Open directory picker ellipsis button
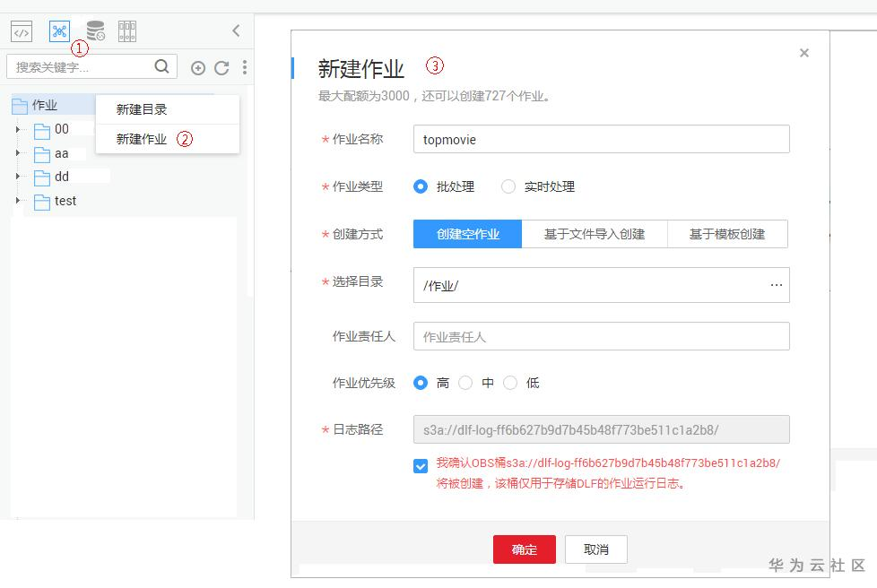Viewport: 877px width, 588px height. 777,285
